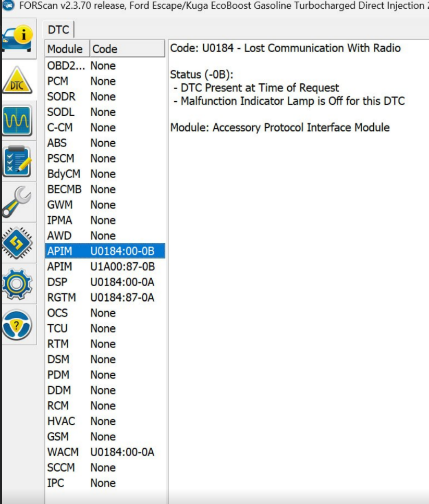Select the RGTM U0184:87-0A row
The image size is (429, 504).
(x=104, y=298)
